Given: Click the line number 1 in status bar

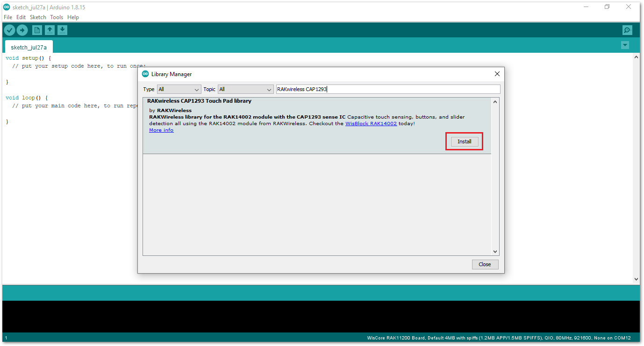Looking at the screenshot, I should click(x=6, y=338).
